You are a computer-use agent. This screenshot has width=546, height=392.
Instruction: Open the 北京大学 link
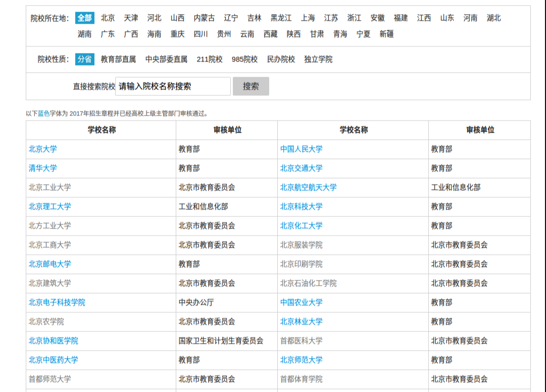43,149
